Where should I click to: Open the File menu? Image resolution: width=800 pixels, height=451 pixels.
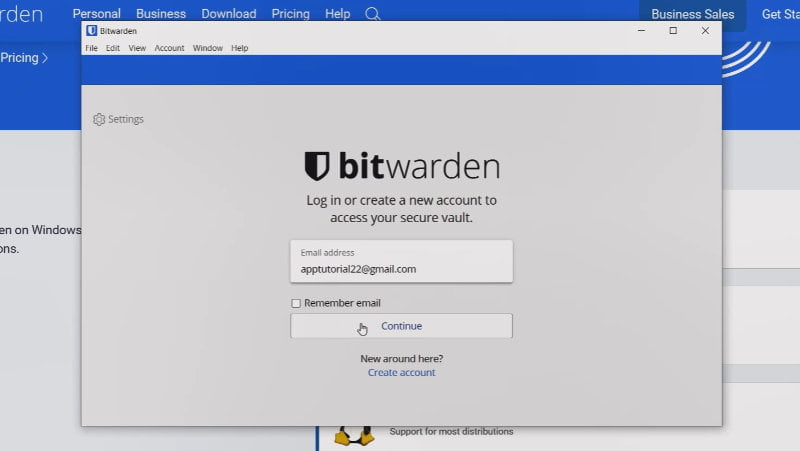91,48
